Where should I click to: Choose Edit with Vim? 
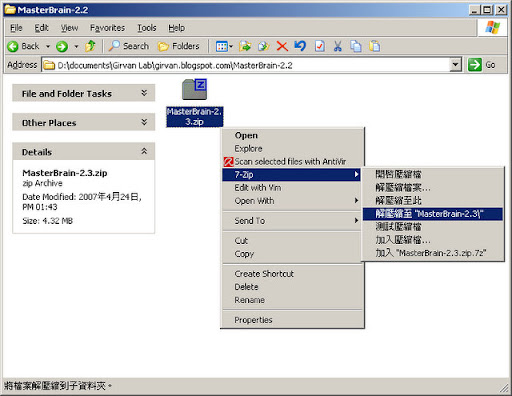pos(292,188)
